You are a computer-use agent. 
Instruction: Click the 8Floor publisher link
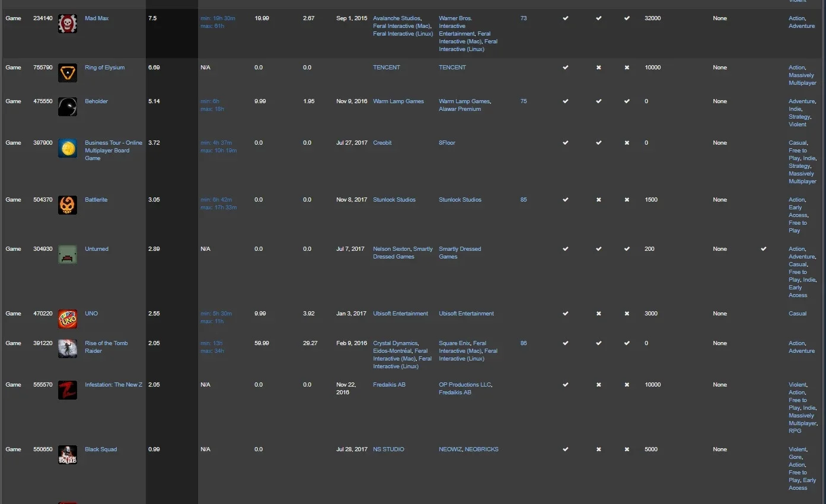click(x=447, y=143)
